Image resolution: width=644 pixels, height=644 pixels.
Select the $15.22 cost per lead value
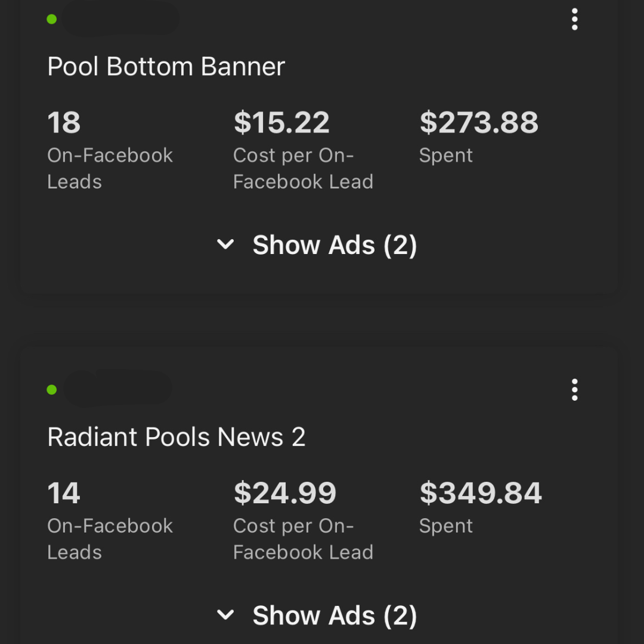coord(281,122)
